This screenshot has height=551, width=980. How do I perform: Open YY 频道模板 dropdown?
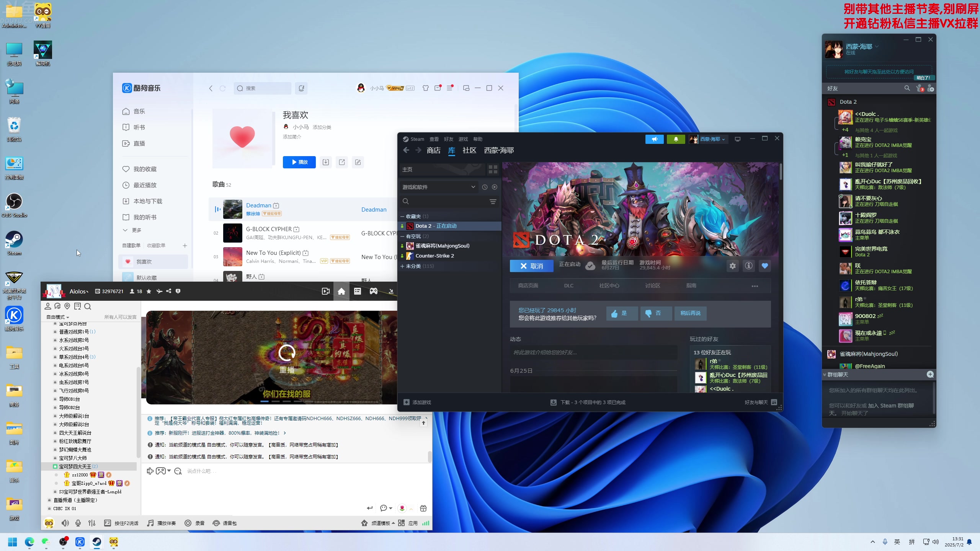[x=378, y=523]
